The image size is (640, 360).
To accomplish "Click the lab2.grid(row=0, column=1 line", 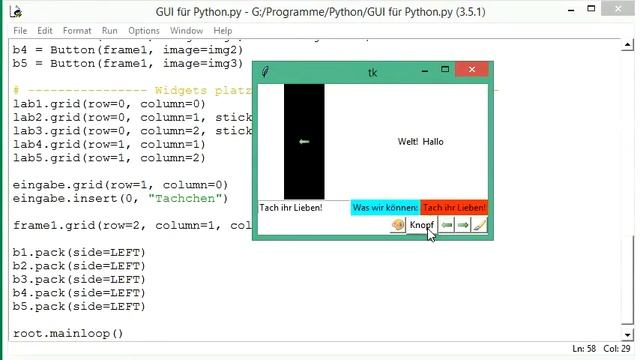I will coord(132,118).
